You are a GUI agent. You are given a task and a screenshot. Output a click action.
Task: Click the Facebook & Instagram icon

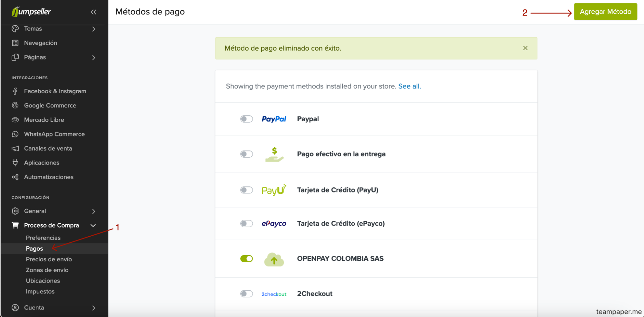coord(15,91)
